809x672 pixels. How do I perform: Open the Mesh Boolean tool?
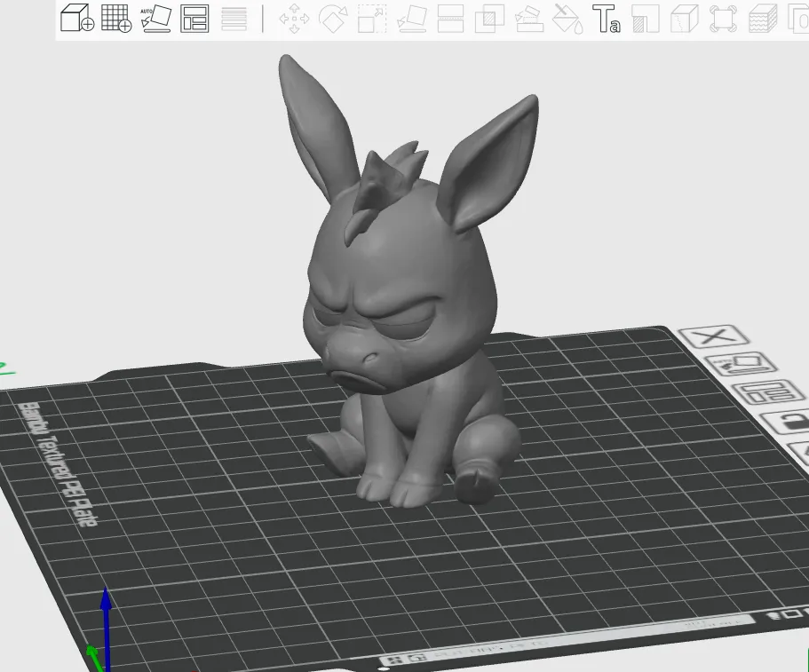tap(489, 19)
